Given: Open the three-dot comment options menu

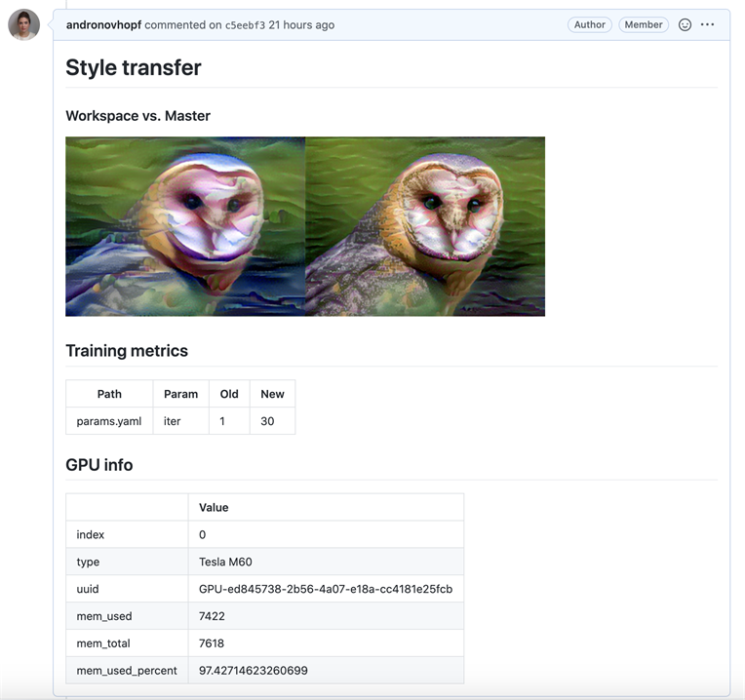Looking at the screenshot, I should pyautogui.click(x=708, y=25).
